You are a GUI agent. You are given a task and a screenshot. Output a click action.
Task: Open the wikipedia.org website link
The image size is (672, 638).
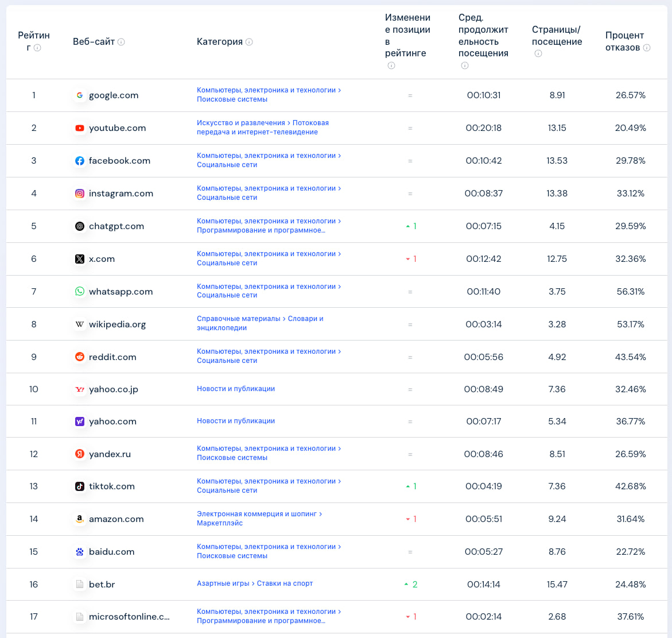click(x=117, y=324)
